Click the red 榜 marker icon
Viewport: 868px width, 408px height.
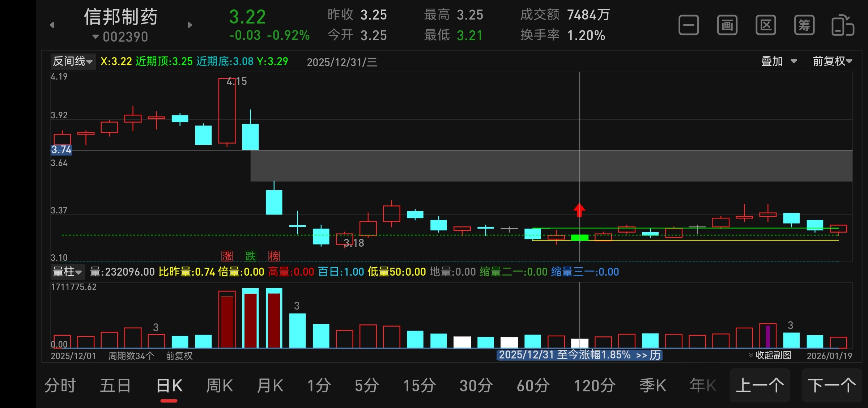[274, 256]
